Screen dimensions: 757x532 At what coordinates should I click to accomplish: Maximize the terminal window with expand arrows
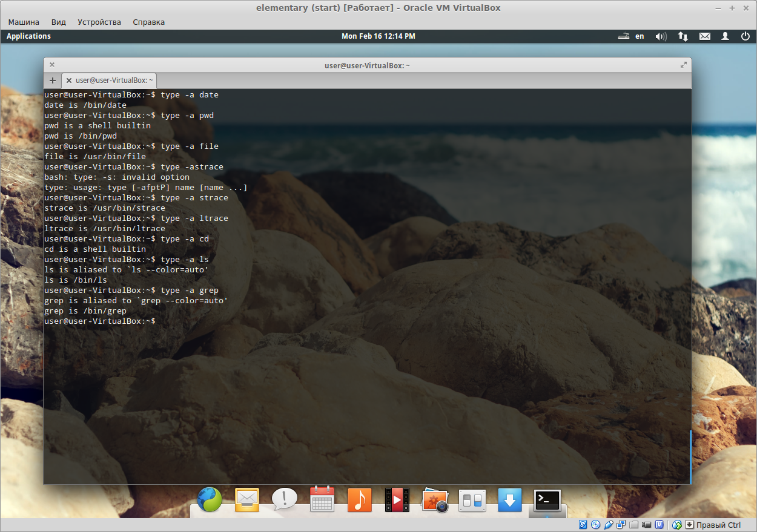pos(684,65)
